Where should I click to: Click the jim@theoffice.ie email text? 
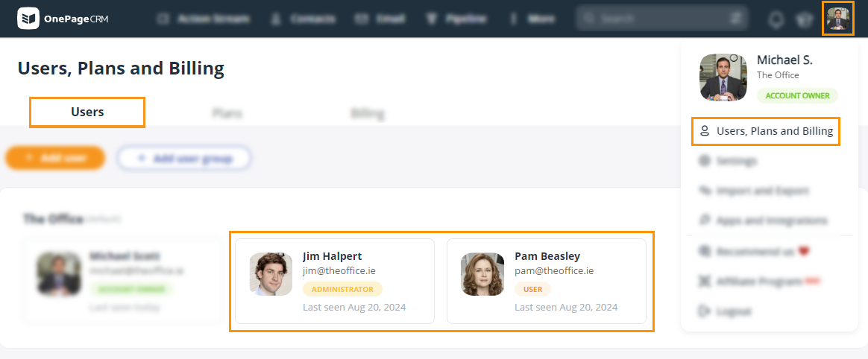339,271
